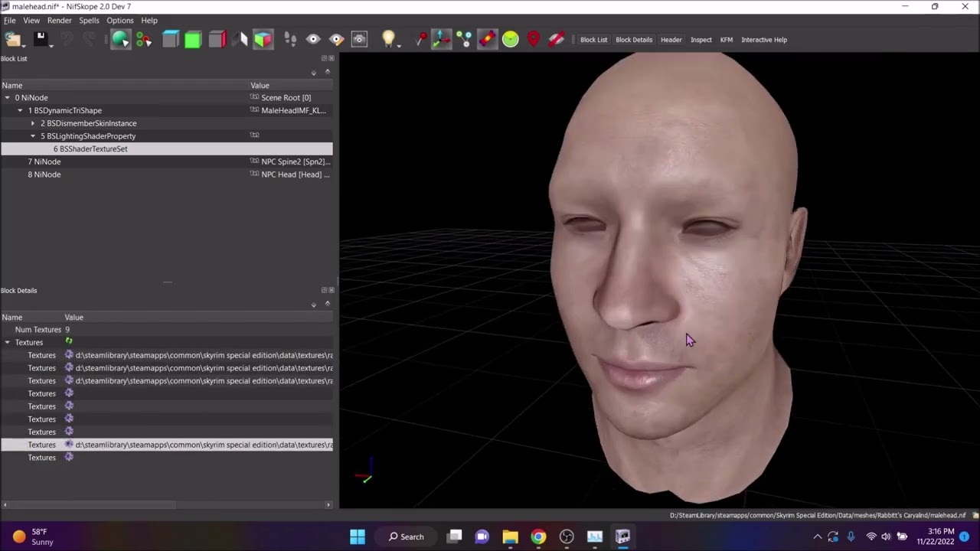Toggle Draw Nodes icon

[x=464, y=39]
